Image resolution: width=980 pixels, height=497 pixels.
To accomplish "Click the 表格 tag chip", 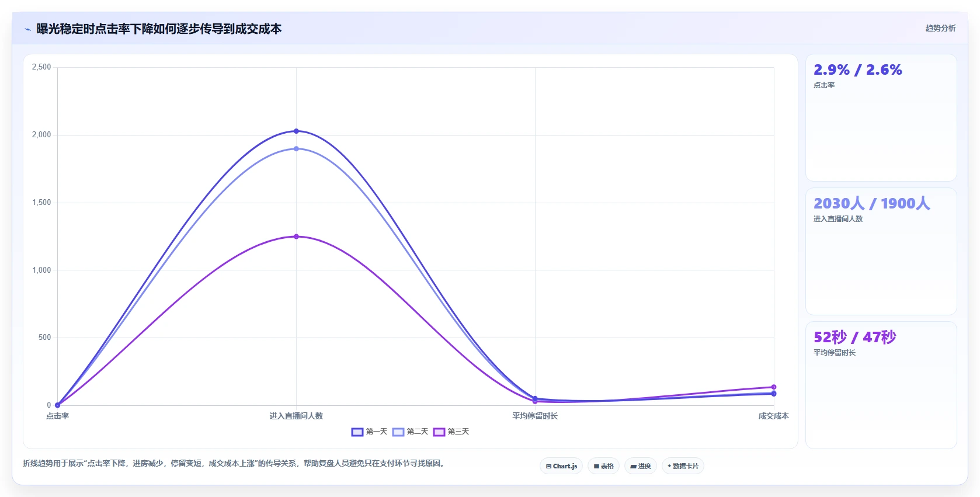I will pyautogui.click(x=603, y=466).
